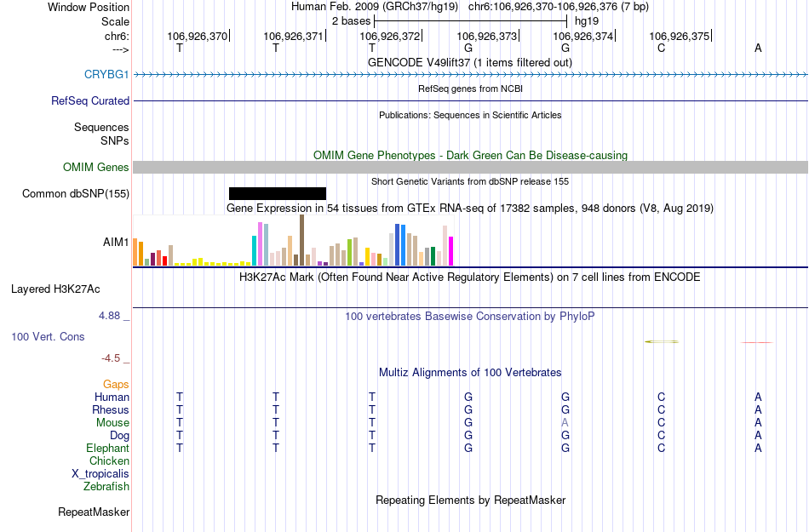Click the Sequences publications track label
This screenshot has height=532, width=809.
tap(101, 127)
